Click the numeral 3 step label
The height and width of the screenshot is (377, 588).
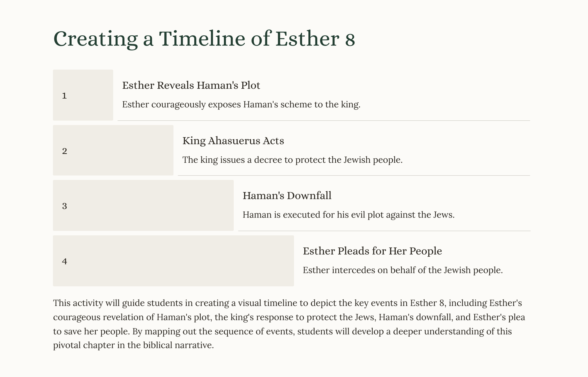pos(65,206)
